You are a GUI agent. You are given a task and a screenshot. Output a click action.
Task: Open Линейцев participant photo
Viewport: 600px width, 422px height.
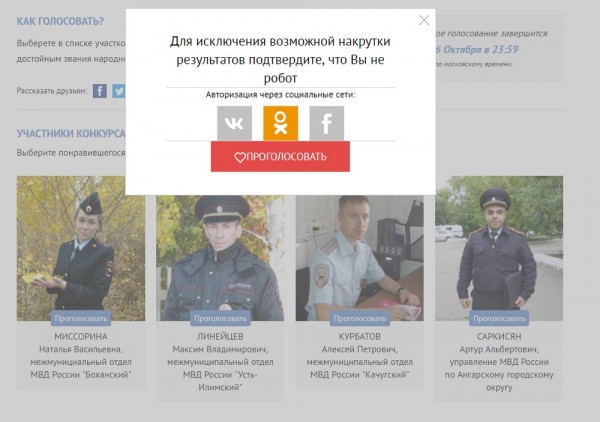point(220,258)
